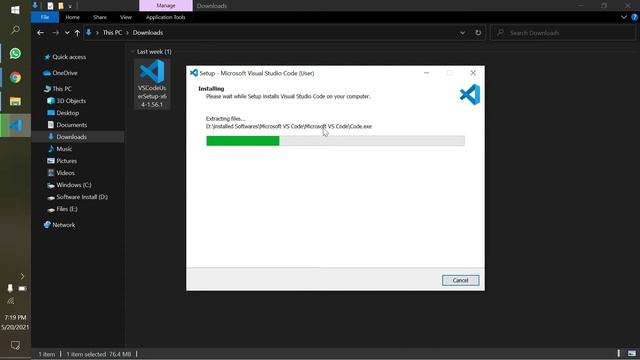Open the Windows Start menu

pyautogui.click(x=15, y=10)
